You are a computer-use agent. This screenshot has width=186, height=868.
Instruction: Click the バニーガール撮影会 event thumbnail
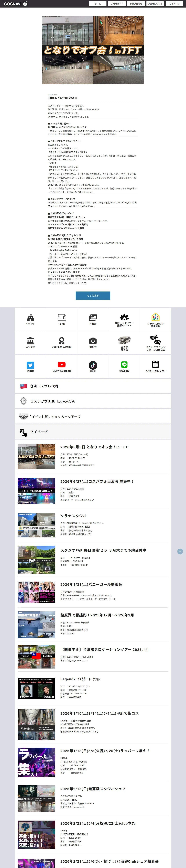point(37,592)
